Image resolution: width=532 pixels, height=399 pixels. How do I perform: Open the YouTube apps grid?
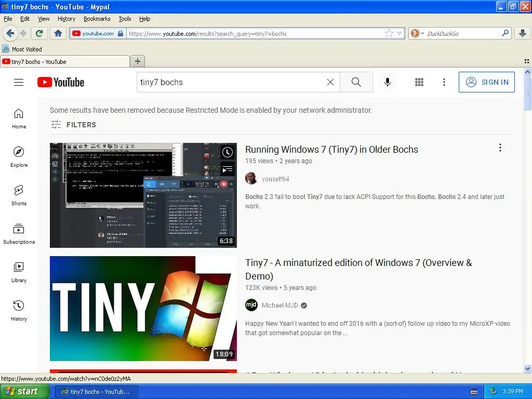tap(419, 82)
